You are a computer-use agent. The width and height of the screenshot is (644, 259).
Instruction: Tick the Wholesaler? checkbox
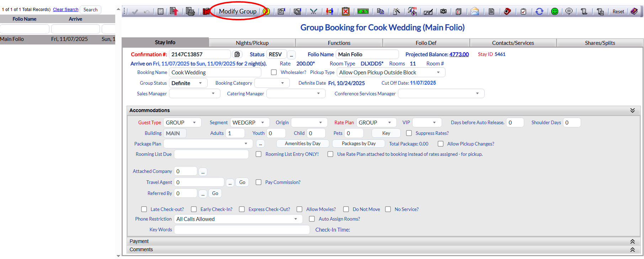(274, 72)
